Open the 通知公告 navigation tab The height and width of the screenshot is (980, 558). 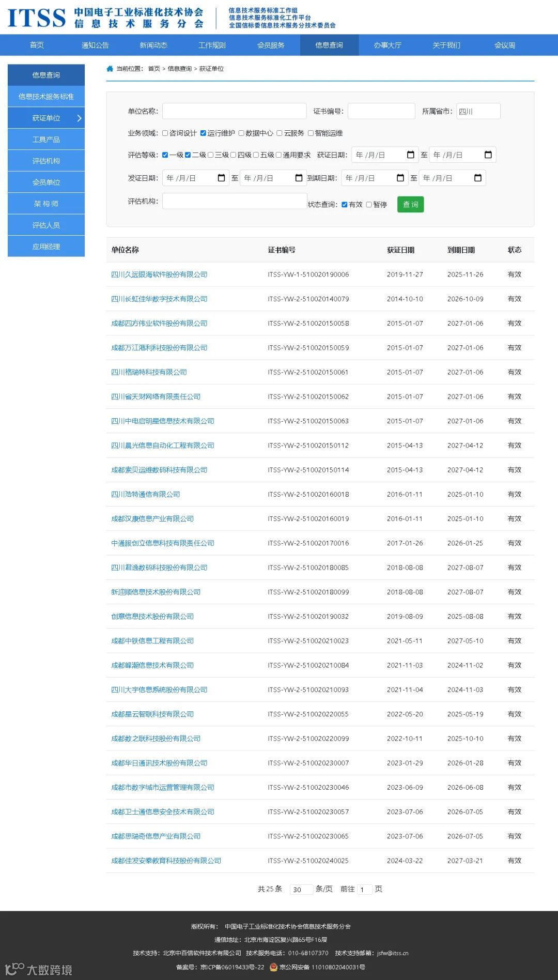tap(96, 45)
